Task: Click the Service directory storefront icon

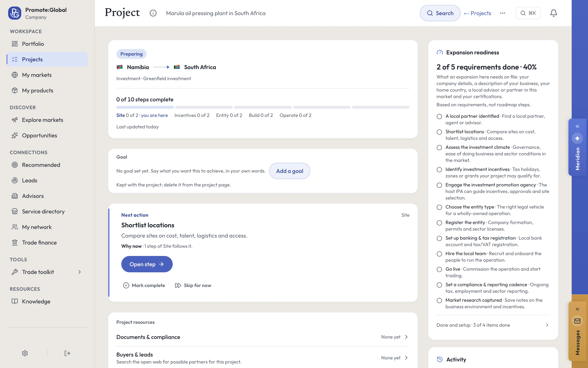Action: pyautogui.click(x=14, y=212)
